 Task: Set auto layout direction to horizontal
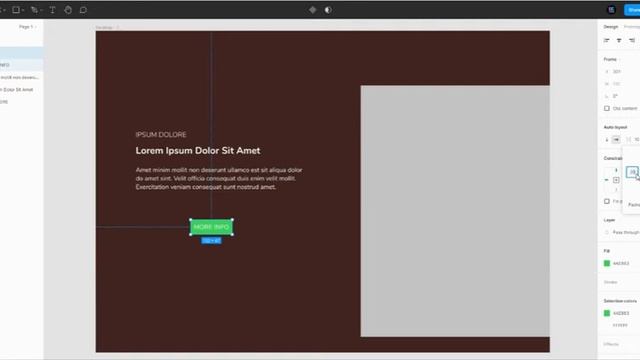point(616,140)
